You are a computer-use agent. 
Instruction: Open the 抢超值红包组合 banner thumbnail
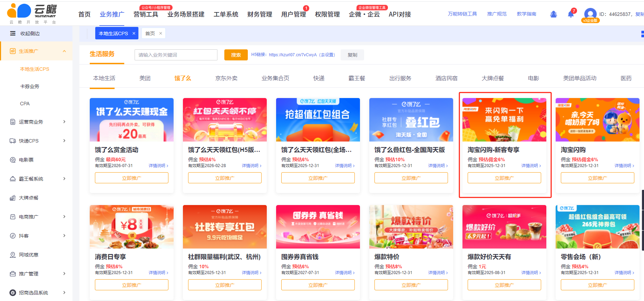pos(318,120)
